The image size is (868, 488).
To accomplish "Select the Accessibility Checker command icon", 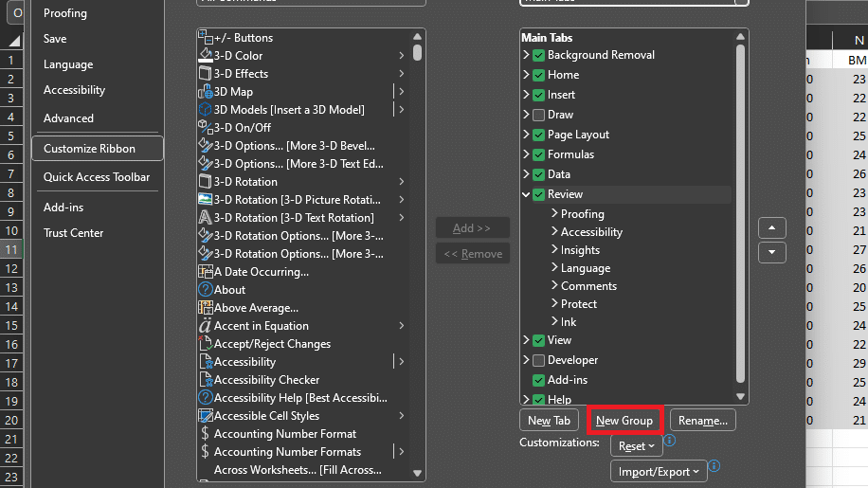I will 206,380.
